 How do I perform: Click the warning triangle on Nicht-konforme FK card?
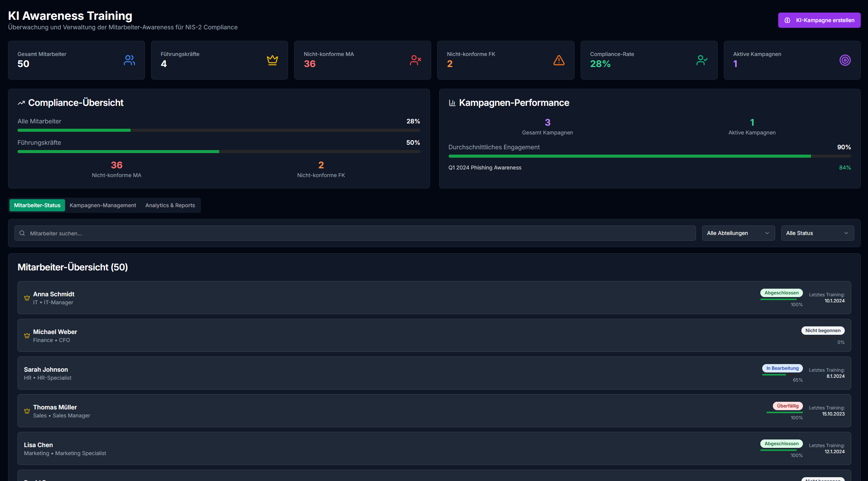[x=559, y=60]
